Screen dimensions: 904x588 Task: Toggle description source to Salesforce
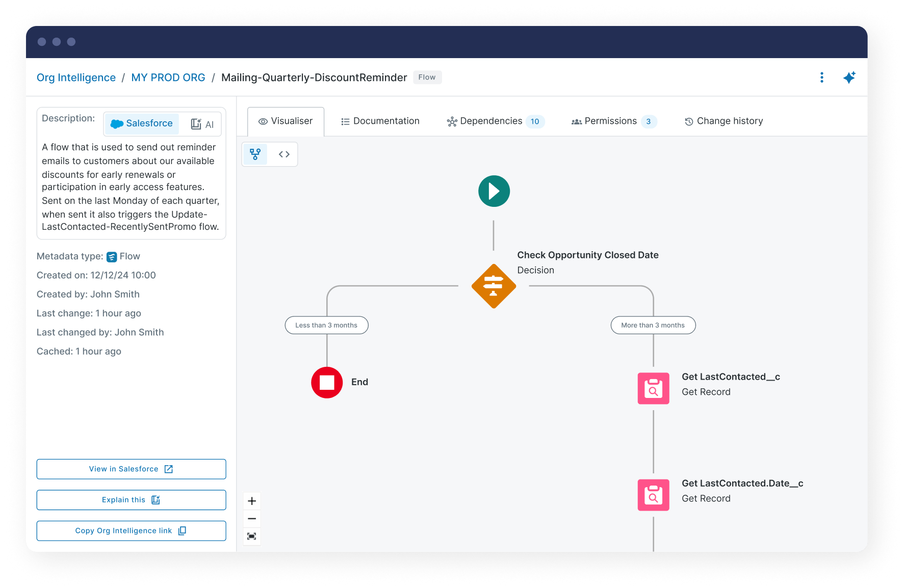click(142, 124)
